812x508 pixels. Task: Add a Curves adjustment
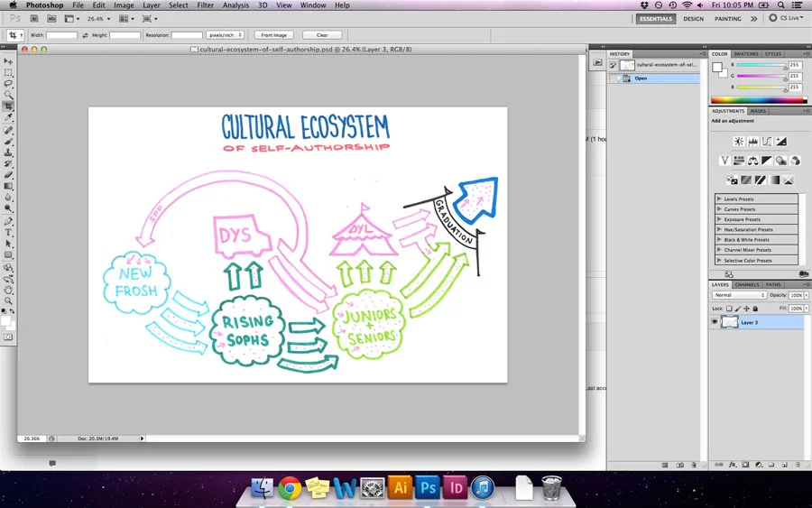(x=767, y=142)
